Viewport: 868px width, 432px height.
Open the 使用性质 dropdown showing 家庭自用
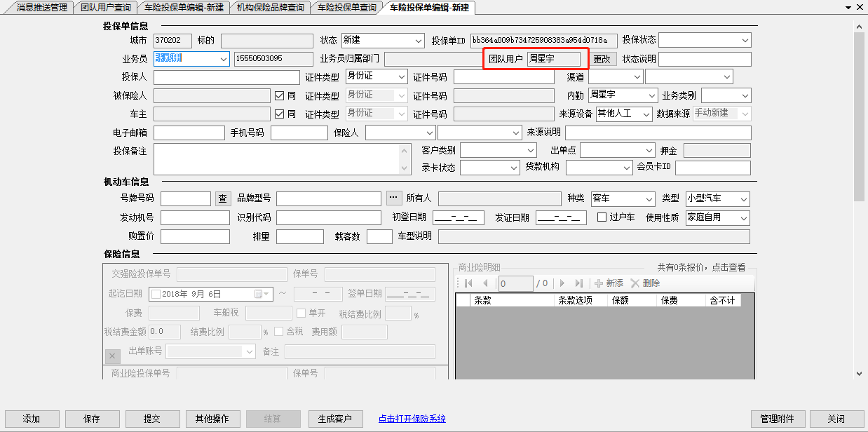pyautogui.click(x=743, y=217)
